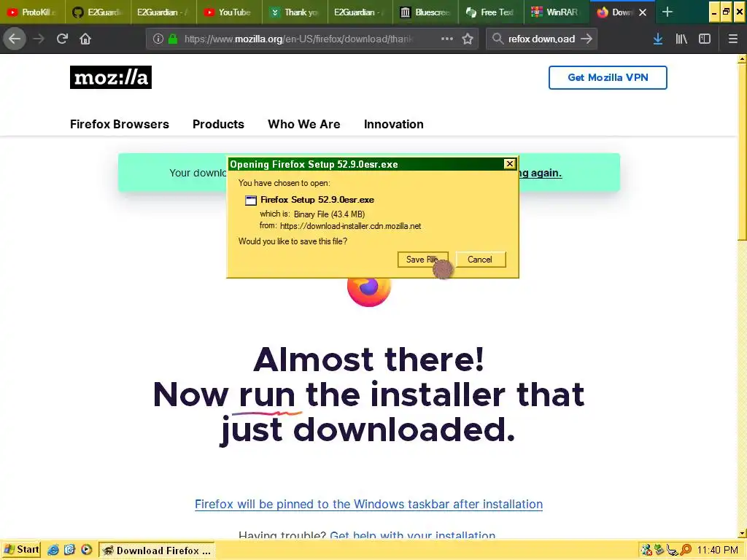The image size is (747, 560).
Task: Open the Innovation menu
Action: [x=393, y=124]
